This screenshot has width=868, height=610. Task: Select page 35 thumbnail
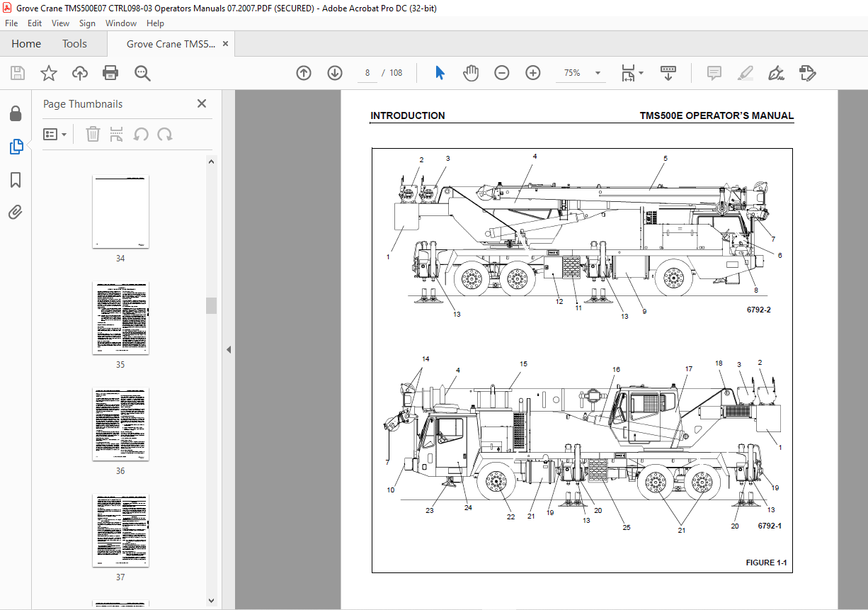click(120, 318)
